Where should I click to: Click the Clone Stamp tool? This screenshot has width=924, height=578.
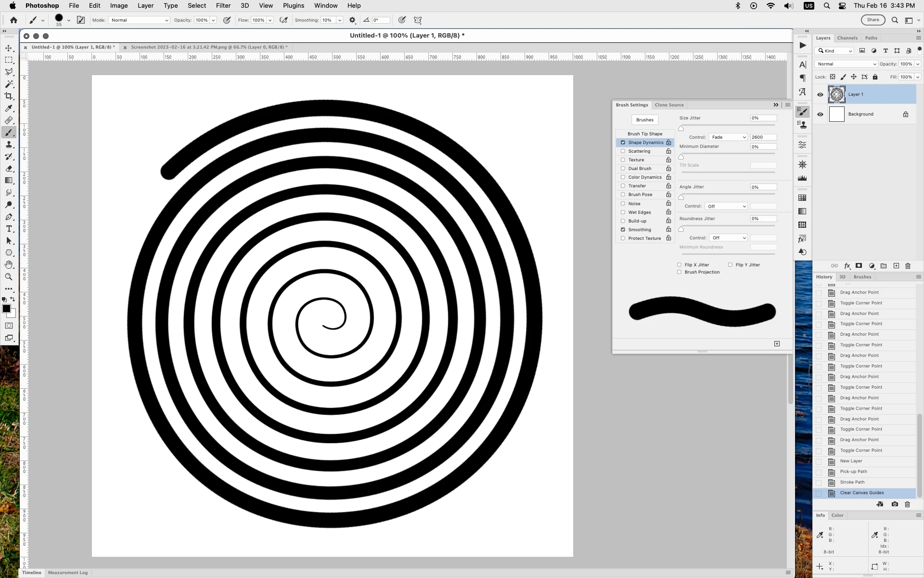[x=9, y=144]
